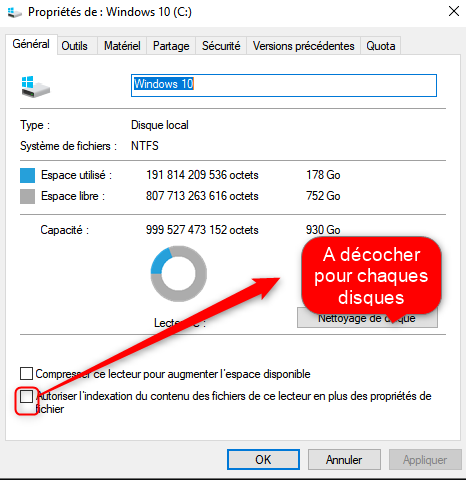Select the Partage tab
The image size is (466, 480).
tap(171, 46)
